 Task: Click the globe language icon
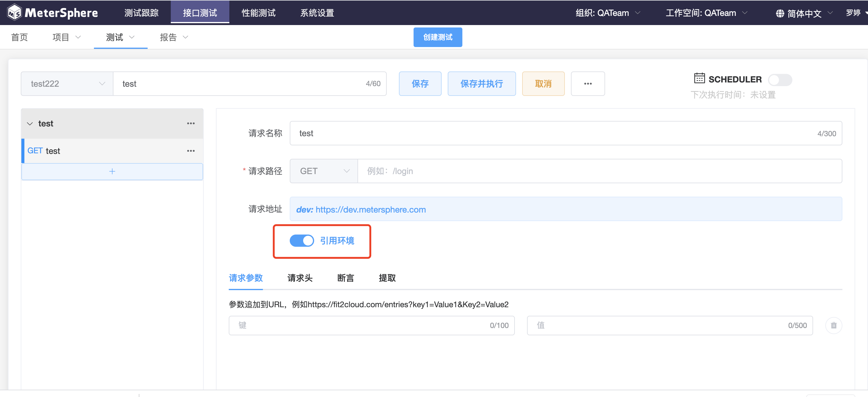[780, 13]
